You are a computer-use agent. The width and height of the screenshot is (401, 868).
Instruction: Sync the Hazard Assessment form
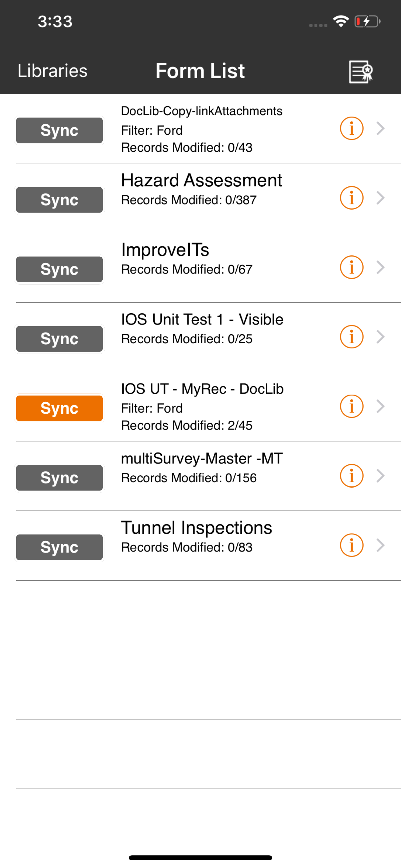pyautogui.click(x=59, y=200)
